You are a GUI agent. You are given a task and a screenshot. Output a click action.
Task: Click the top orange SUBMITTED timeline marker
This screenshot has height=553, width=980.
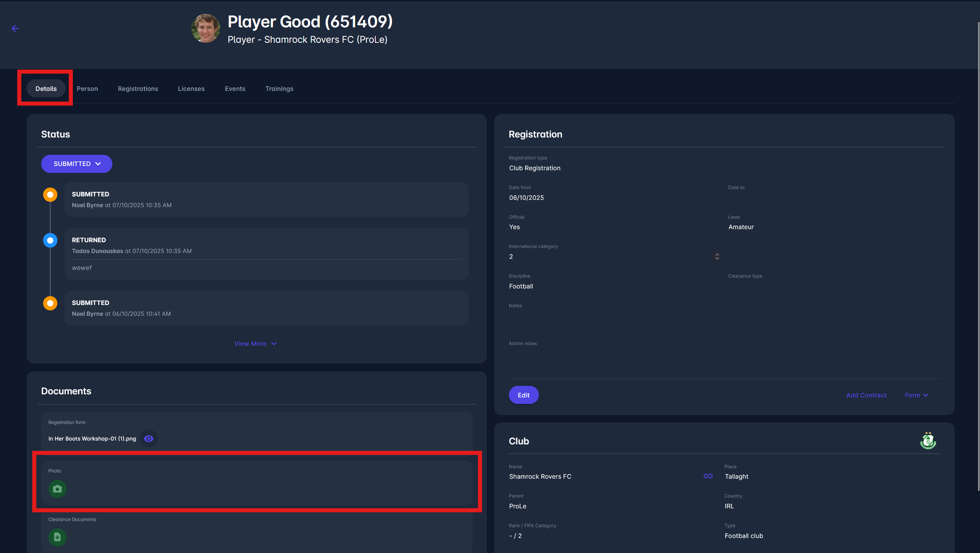pyautogui.click(x=50, y=194)
